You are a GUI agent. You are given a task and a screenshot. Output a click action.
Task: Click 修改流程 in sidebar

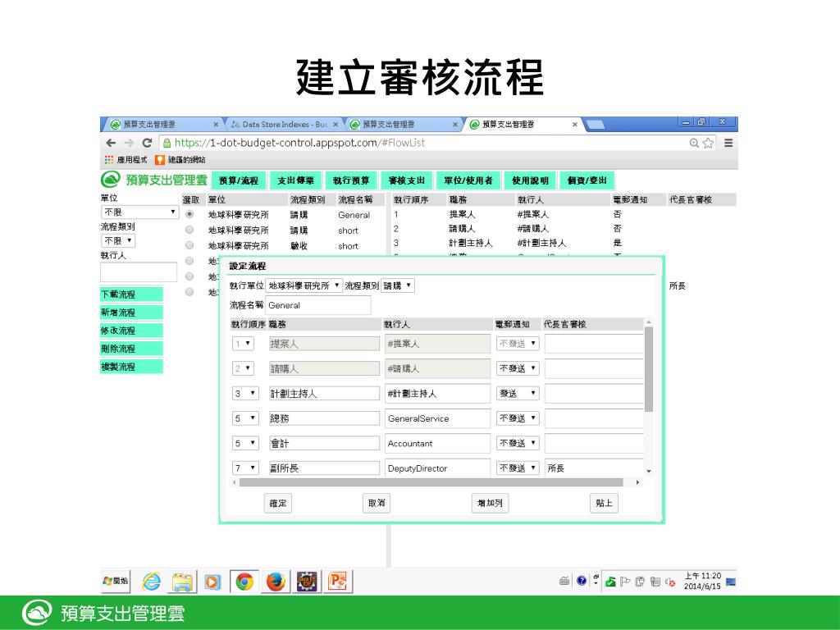point(131,331)
